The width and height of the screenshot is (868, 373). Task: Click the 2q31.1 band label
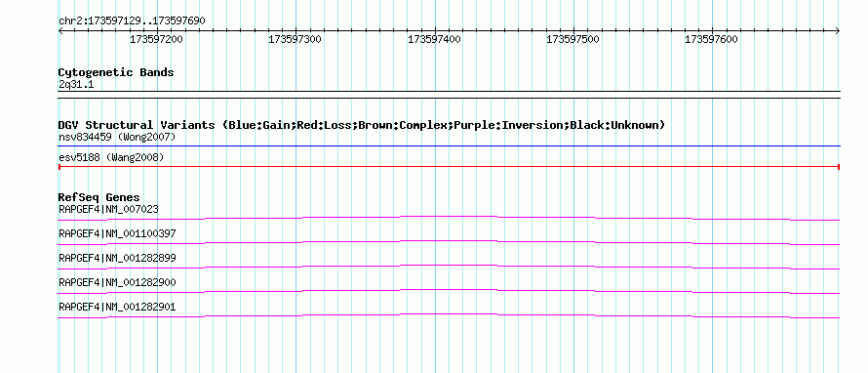76,84
